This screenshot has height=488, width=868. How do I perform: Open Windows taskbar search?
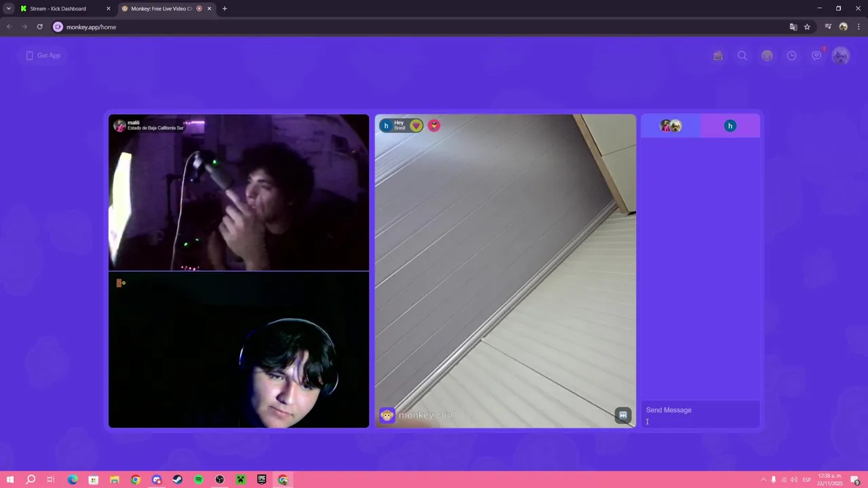coord(31,480)
